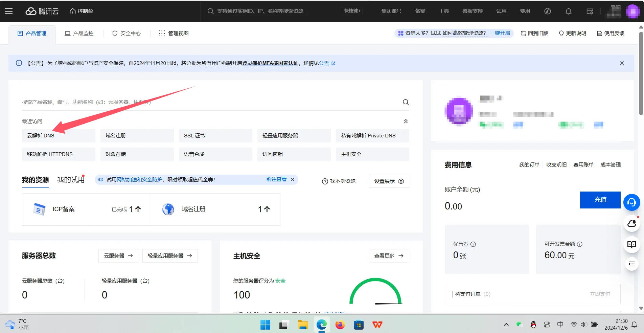
Task: Open ICP备案 resource card
Action: 86,209
